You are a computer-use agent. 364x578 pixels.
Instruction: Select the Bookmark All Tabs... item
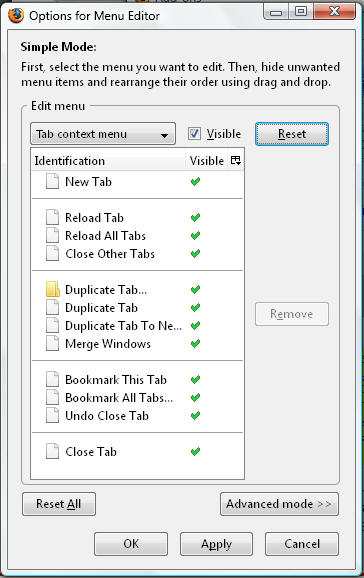119,397
